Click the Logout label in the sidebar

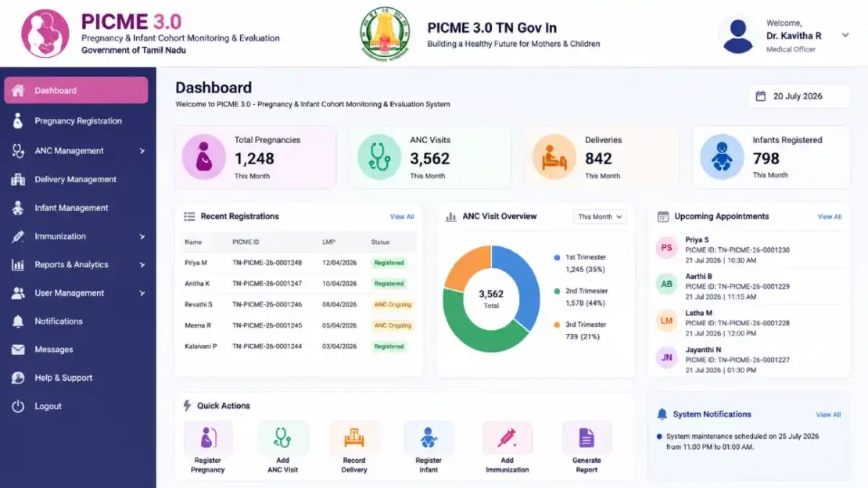48,406
